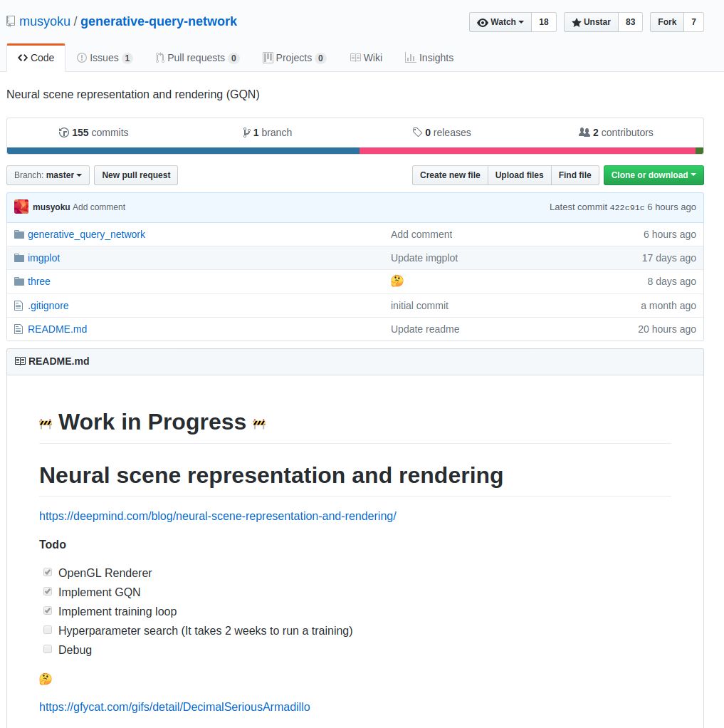Open the Pull requests tab
The width and height of the screenshot is (724, 728).
pyautogui.click(x=197, y=58)
